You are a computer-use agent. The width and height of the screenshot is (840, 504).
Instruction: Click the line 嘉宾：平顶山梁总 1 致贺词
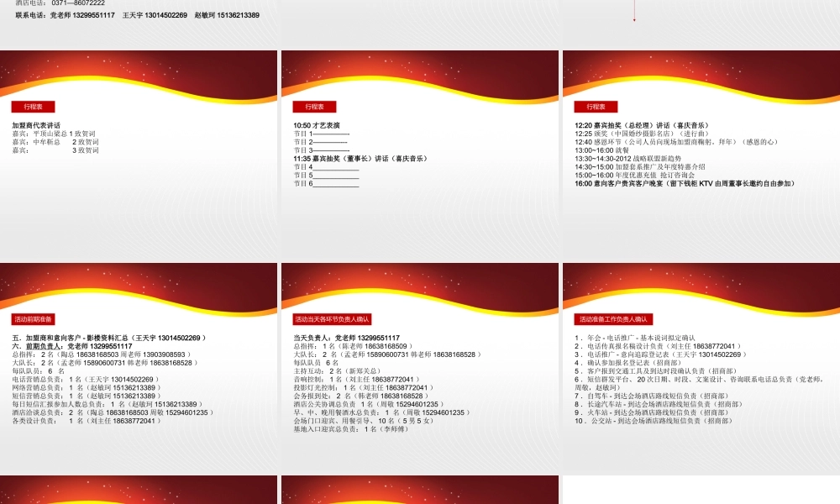pyautogui.click(x=54, y=134)
